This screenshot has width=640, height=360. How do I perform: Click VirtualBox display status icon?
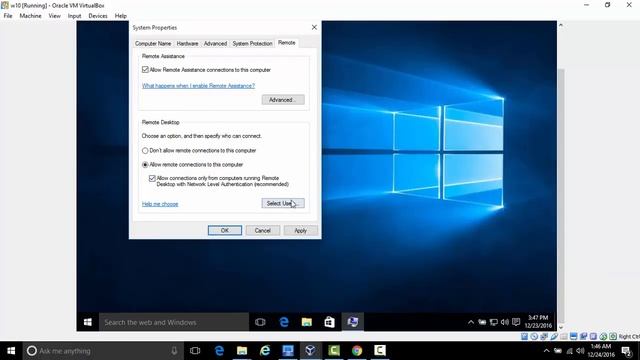[573, 336]
